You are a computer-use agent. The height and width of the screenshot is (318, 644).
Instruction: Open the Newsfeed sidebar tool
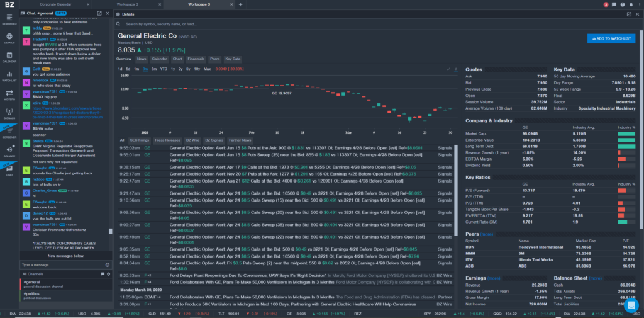tap(9, 20)
